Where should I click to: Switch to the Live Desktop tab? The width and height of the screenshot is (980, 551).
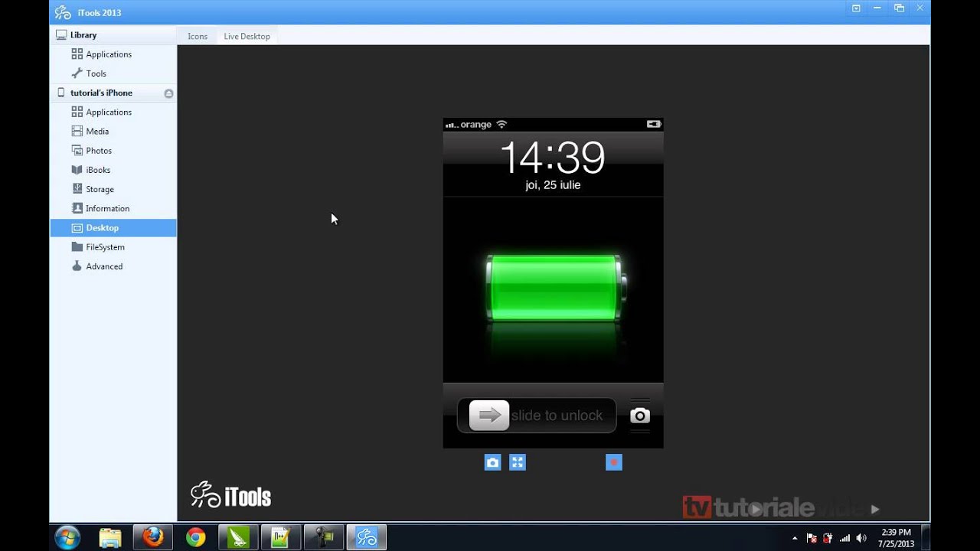pyautogui.click(x=247, y=36)
